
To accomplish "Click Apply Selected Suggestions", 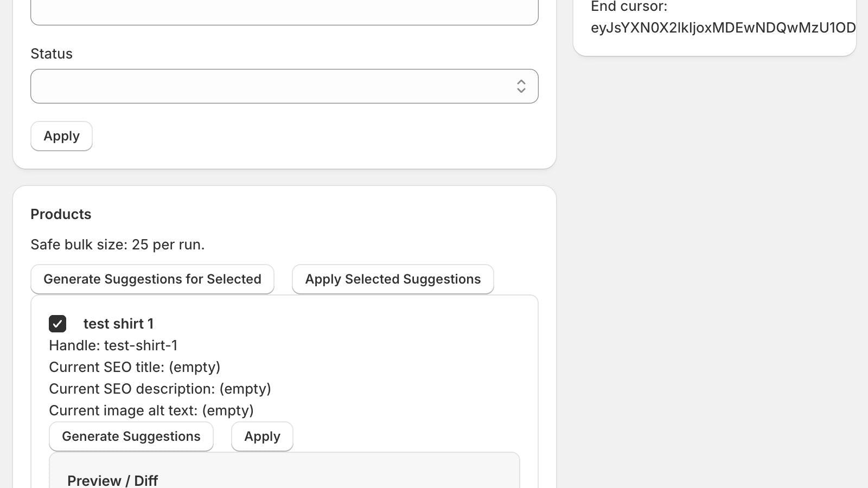I will tap(393, 279).
